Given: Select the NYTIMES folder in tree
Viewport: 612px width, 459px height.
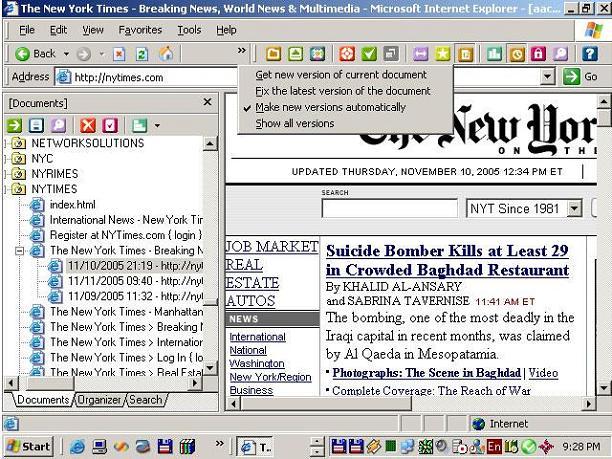Looking at the screenshot, I should [x=54, y=189].
